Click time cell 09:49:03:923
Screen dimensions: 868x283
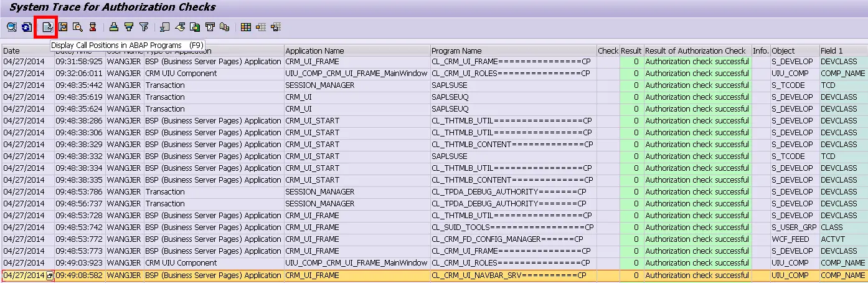coord(80,263)
